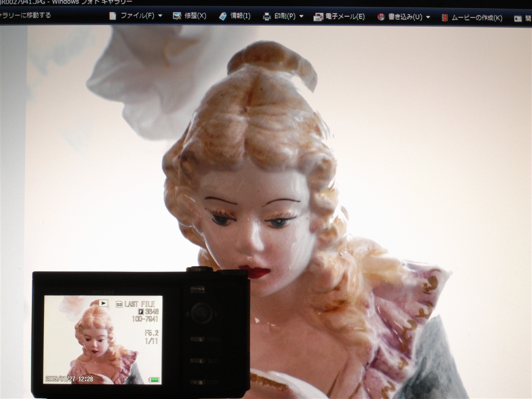Image resolution: width=532 pixels, height=399 pixels.
Task: Click the displayed figurine photo in the viewer
Action: pos(278,212)
